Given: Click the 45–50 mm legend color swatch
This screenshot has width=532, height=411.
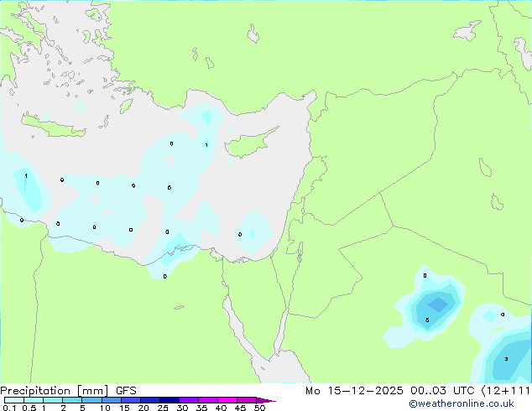Looking at the screenshot, I should (x=247, y=400).
